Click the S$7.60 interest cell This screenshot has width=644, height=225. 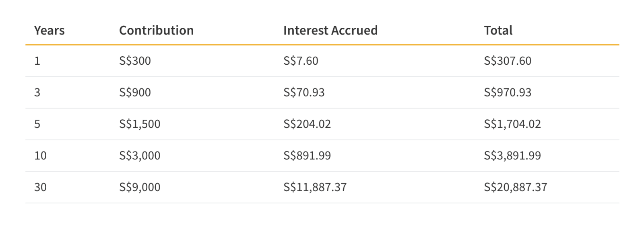tap(301, 61)
